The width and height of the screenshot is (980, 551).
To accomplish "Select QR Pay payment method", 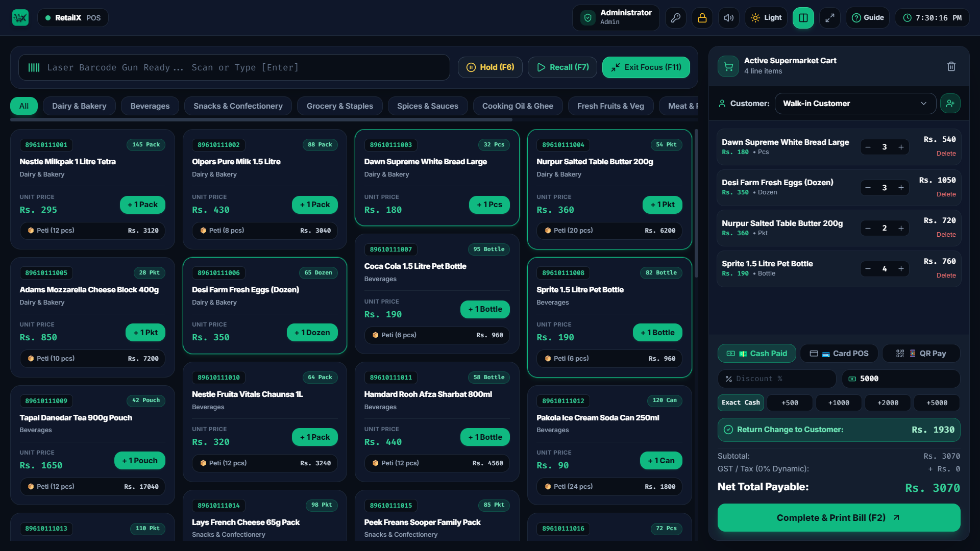I will tap(921, 354).
